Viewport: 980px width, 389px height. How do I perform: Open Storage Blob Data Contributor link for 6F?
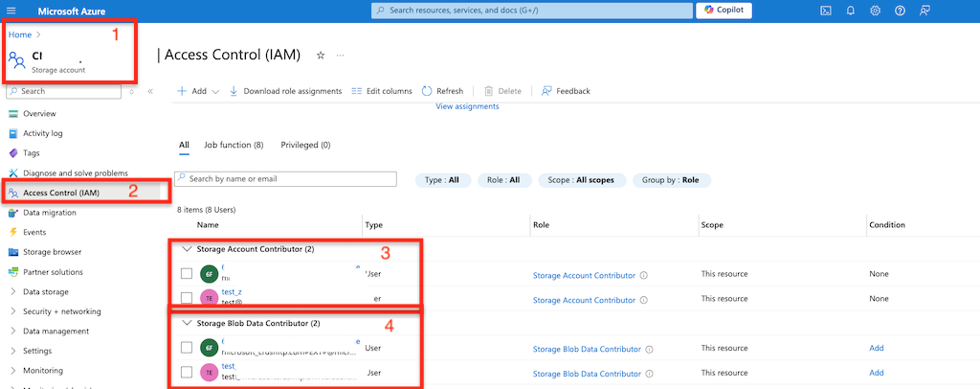[587, 349]
